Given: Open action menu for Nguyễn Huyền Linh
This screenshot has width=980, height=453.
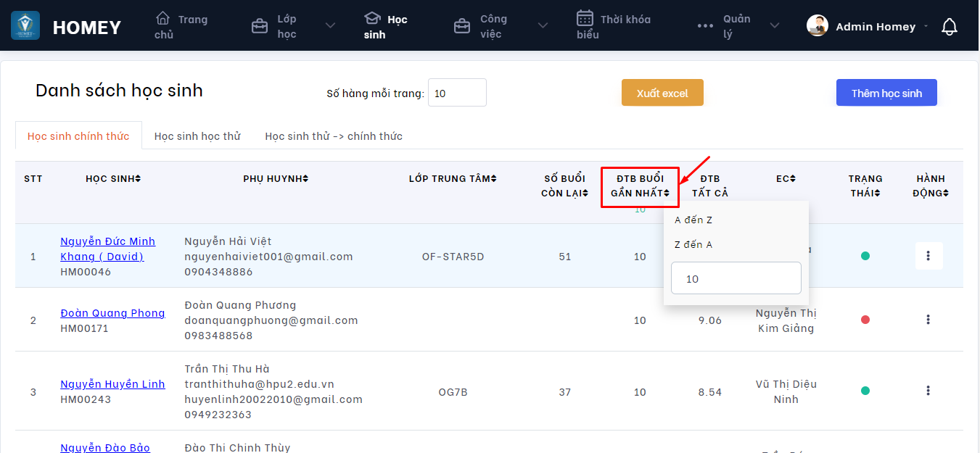Looking at the screenshot, I should pyautogui.click(x=928, y=391).
